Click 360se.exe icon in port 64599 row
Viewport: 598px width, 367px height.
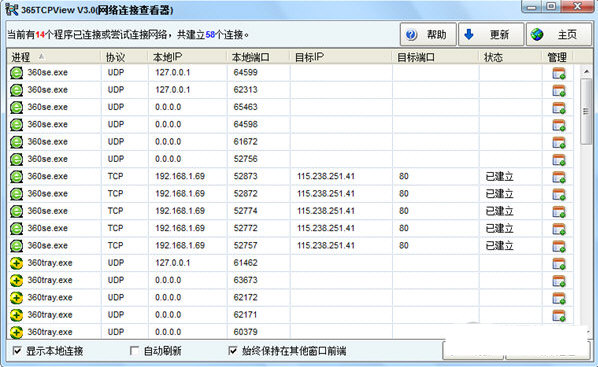[16, 72]
